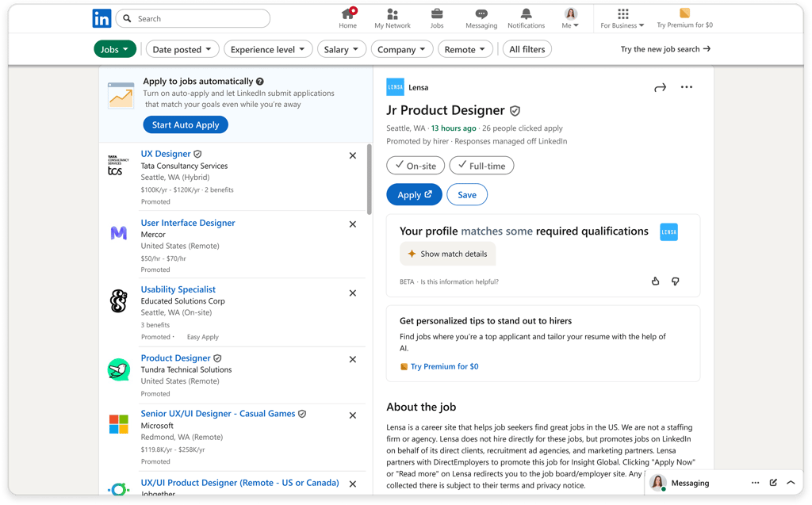Viewport: 812px width, 505px height.
Task: Click Tundra Technical Solutions logo
Action: coord(119,369)
